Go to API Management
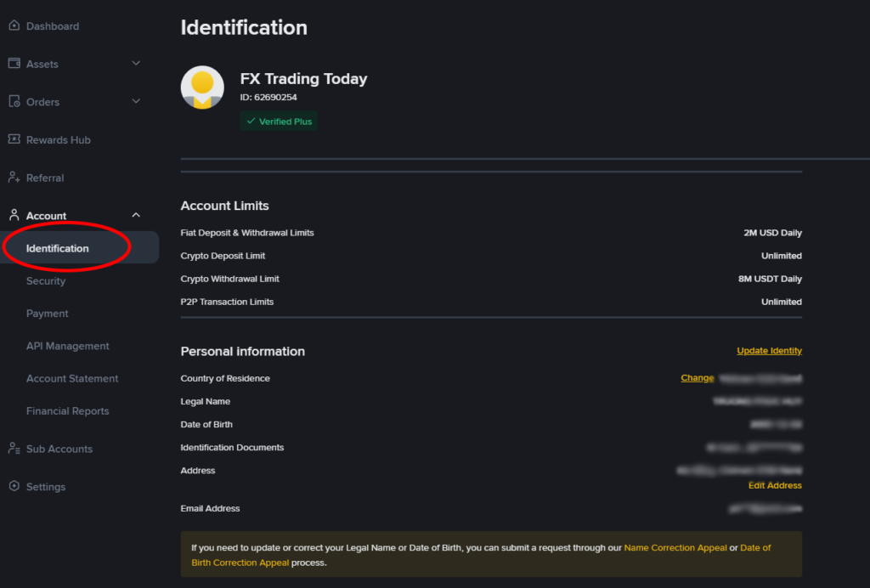870x588 pixels. [68, 346]
